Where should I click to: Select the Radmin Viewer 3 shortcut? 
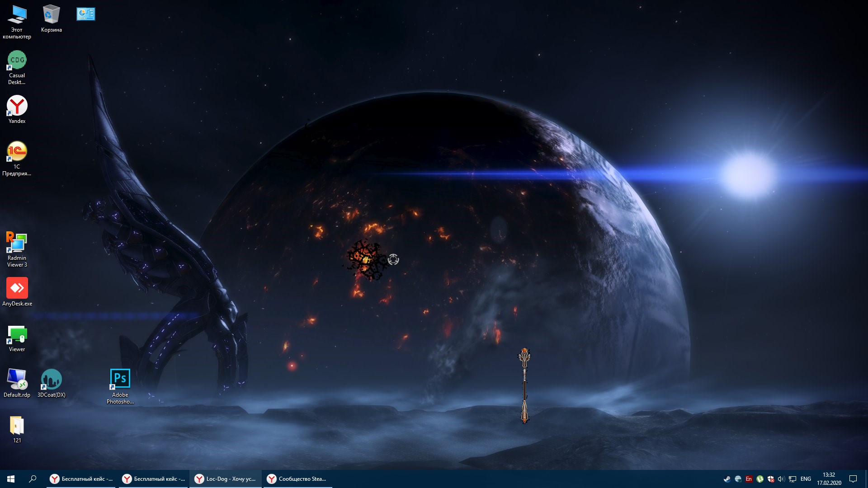coord(17,249)
